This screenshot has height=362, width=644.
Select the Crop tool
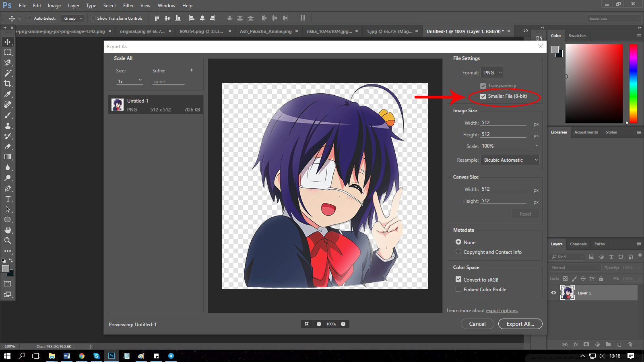coord(8,84)
